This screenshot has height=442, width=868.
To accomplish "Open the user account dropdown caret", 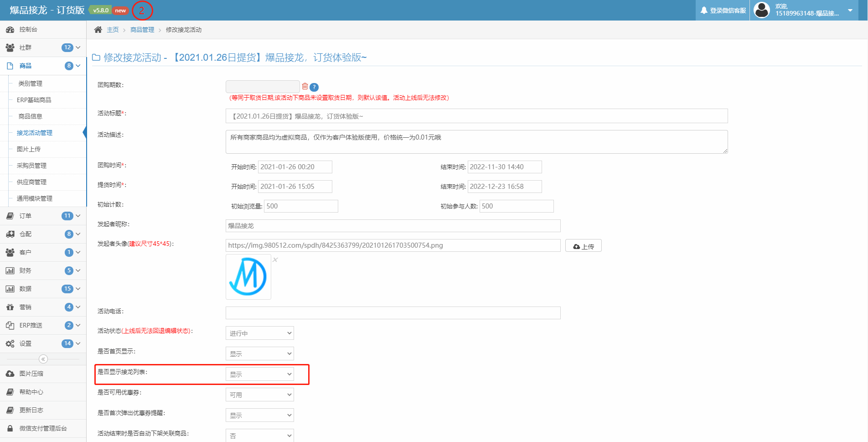I will click(x=850, y=10).
